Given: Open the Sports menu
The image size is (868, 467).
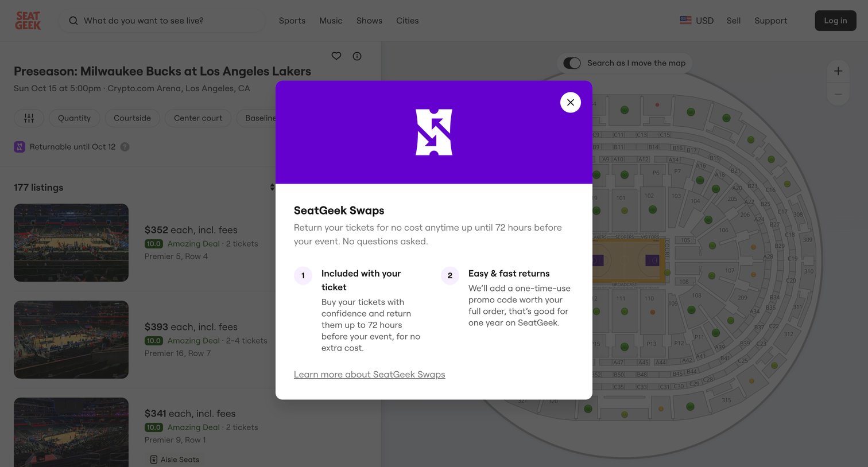Looking at the screenshot, I should 292,21.
